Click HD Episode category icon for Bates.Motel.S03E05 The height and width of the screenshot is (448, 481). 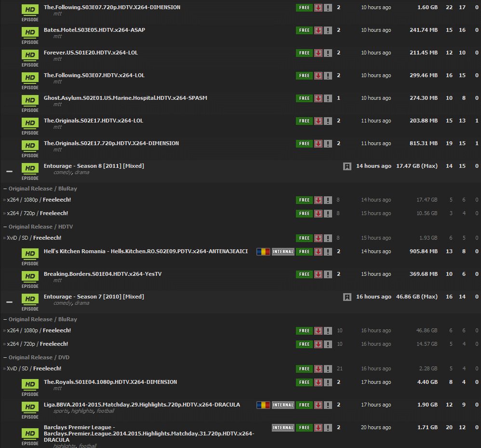[30, 36]
